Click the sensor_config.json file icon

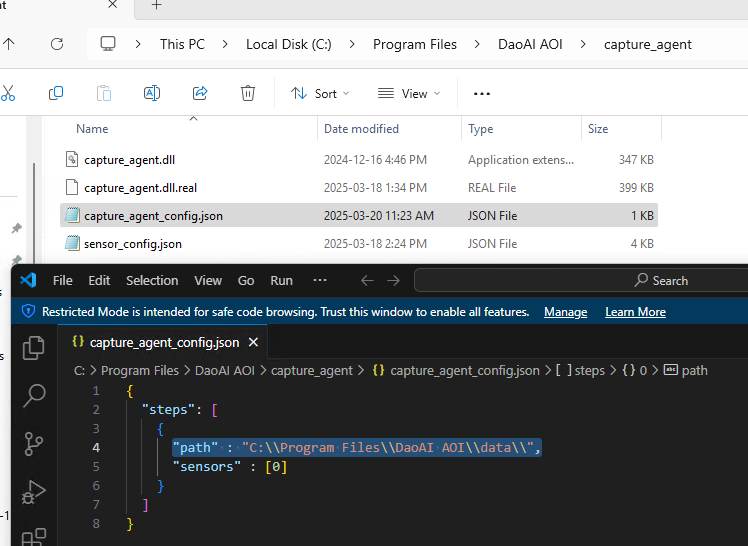(x=72, y=243)
